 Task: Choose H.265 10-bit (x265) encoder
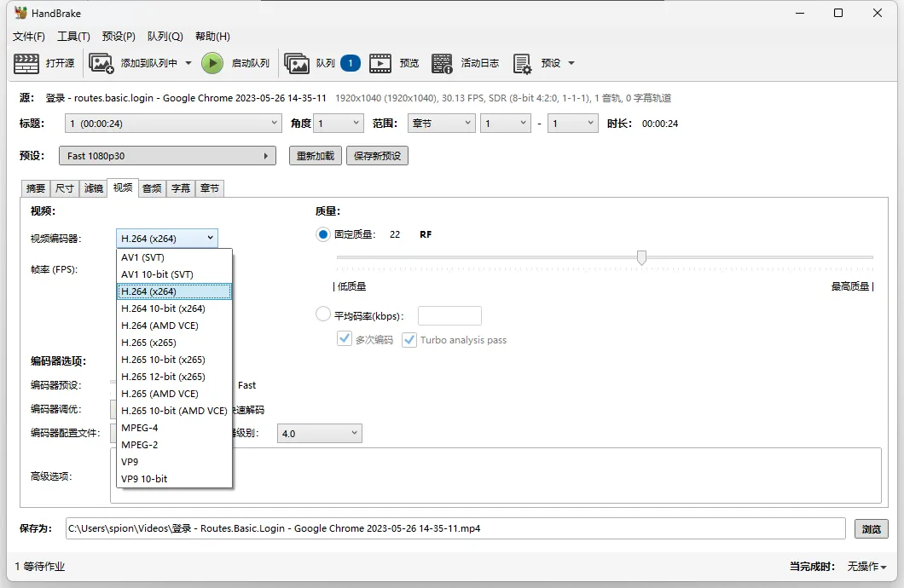click(174, 360)
